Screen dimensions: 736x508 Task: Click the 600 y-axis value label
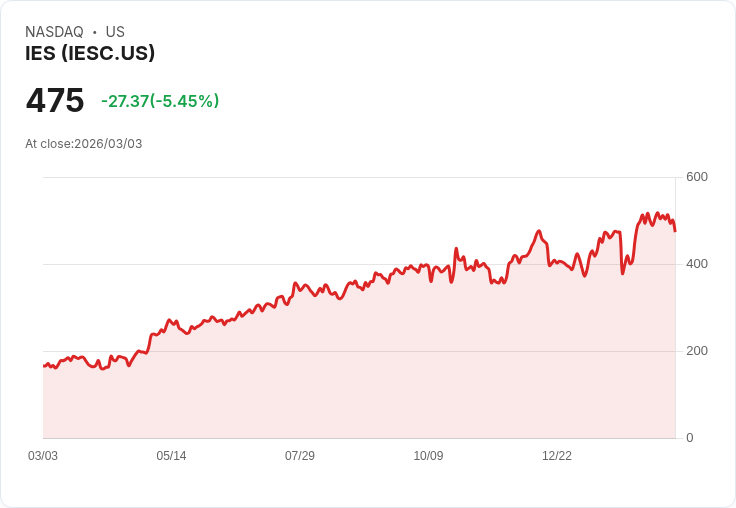coord(697,177)
